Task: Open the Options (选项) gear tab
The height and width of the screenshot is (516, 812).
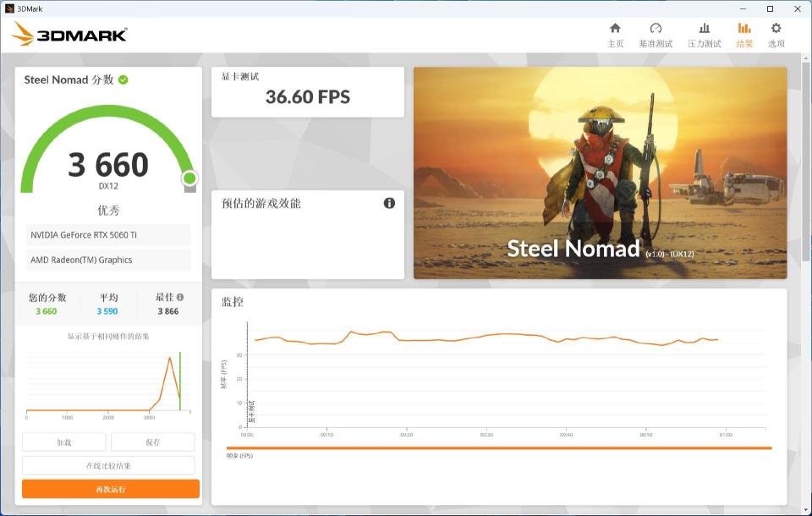Action: point(776,36)
